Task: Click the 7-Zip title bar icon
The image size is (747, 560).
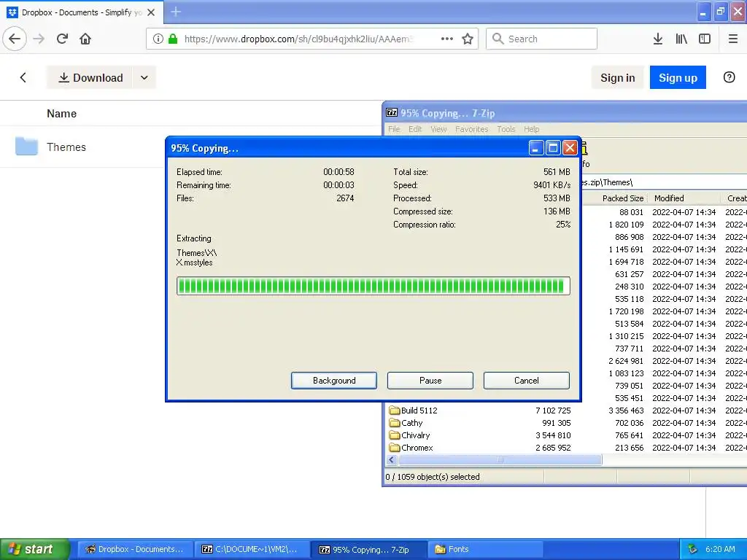Action: (392, 112)
